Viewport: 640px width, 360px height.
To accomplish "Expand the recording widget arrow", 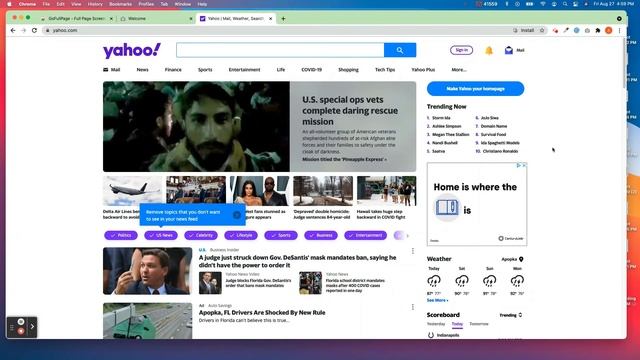I will [32, 327].
